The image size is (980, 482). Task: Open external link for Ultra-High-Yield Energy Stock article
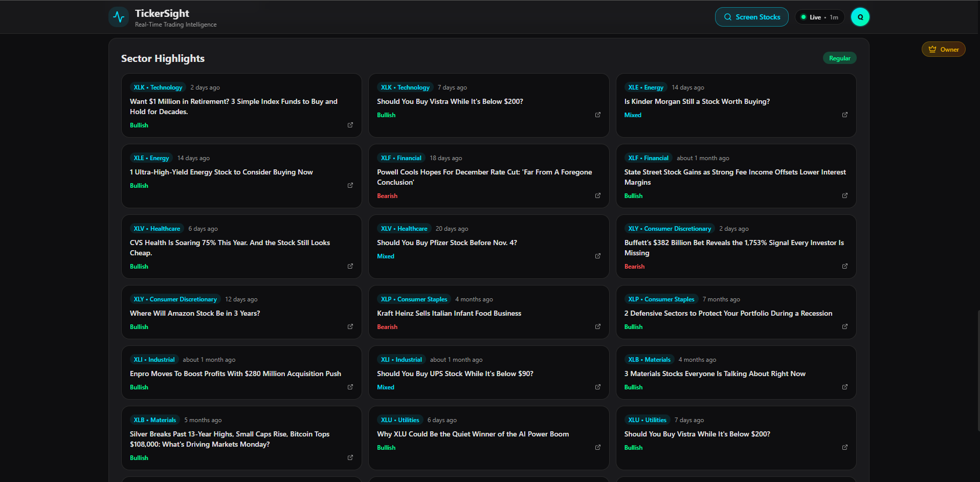350,185
